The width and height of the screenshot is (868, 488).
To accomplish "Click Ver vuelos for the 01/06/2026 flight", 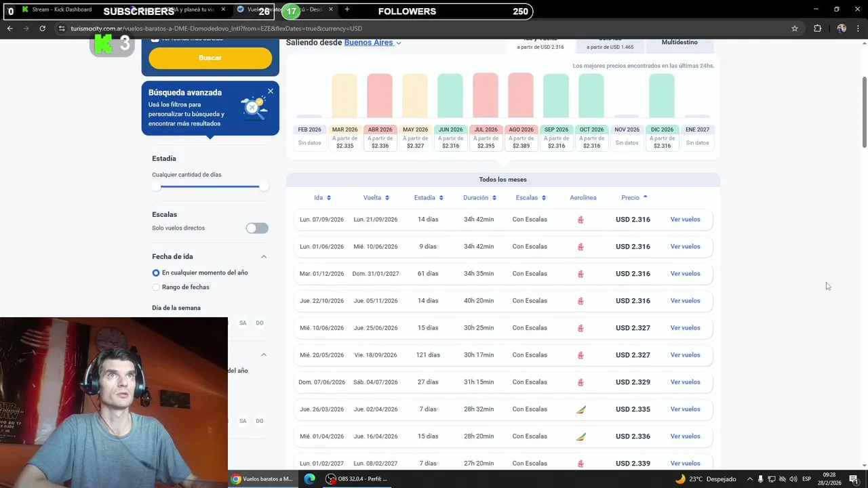I will coord(685,247).
